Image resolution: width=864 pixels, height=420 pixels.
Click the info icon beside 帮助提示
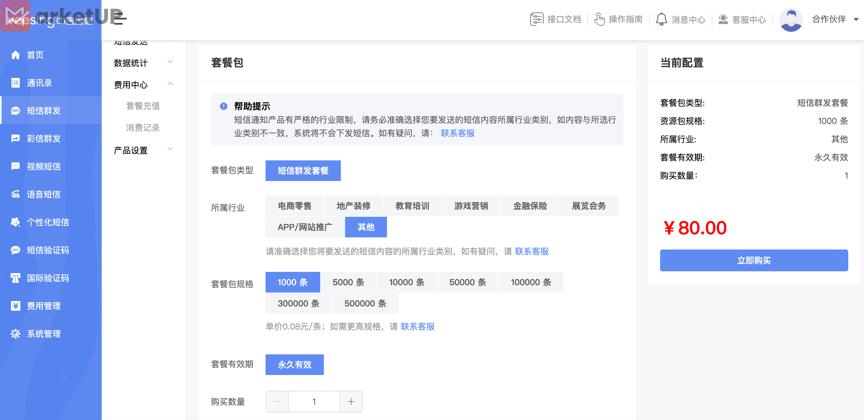pyautogui.click(x=223, y=106)
